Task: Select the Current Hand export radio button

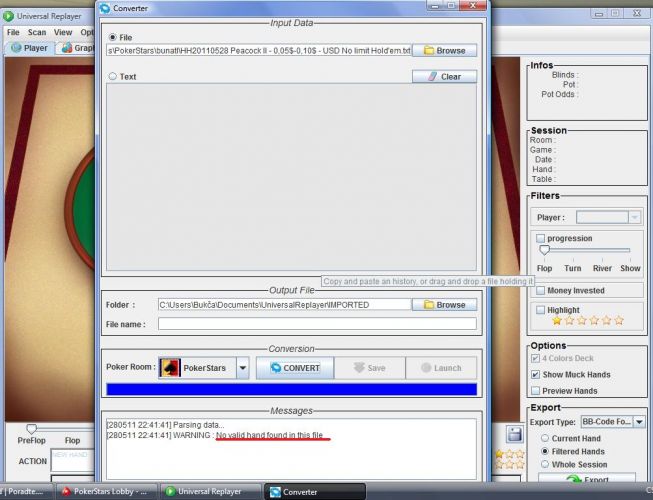Action: [545, 438]
